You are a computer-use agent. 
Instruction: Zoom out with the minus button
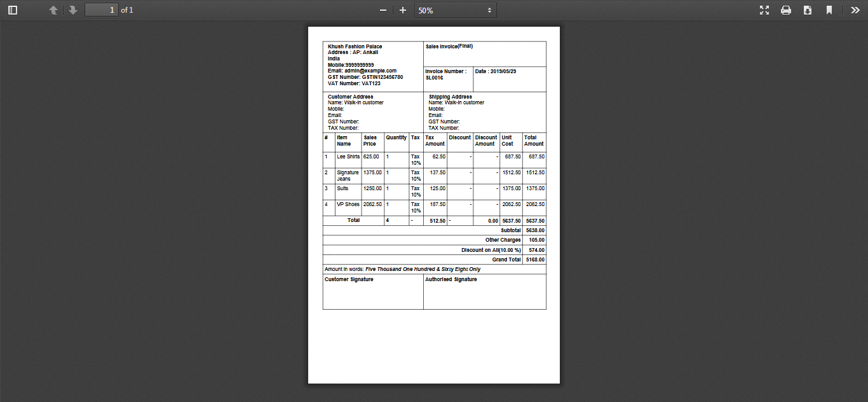[383, 10]
